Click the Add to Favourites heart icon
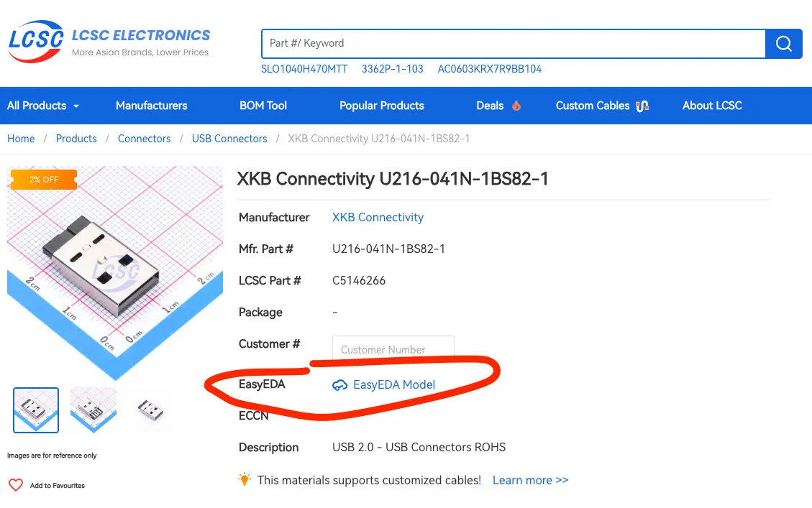The height and width of the screenshot is (508, 812). tap(16, 486)
